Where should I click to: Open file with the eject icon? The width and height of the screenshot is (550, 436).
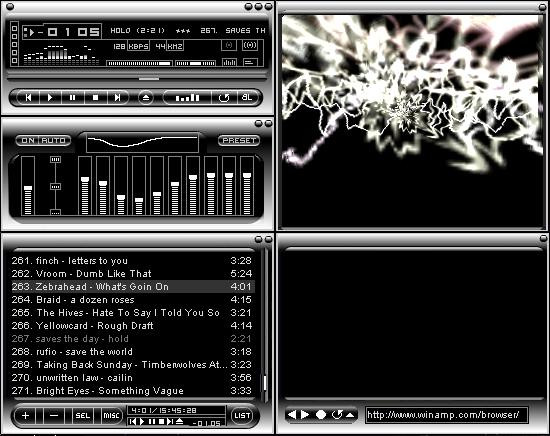(146, 98)
